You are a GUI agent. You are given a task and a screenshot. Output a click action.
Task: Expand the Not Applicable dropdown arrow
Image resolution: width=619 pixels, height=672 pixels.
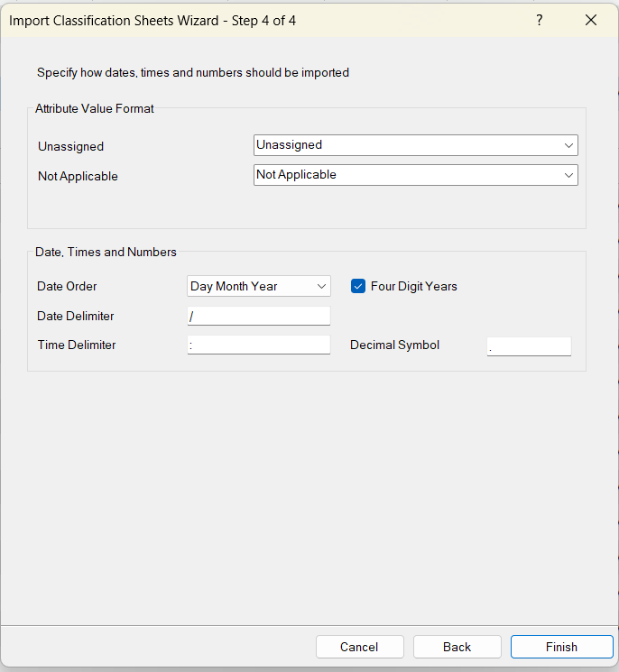pos(568,175)
